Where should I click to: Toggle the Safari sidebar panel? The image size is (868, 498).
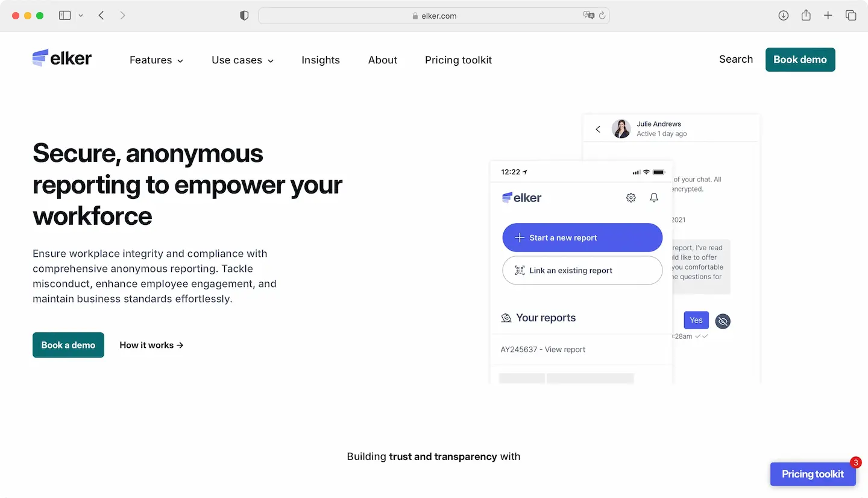pyautogui.click(x=64, y=15)
